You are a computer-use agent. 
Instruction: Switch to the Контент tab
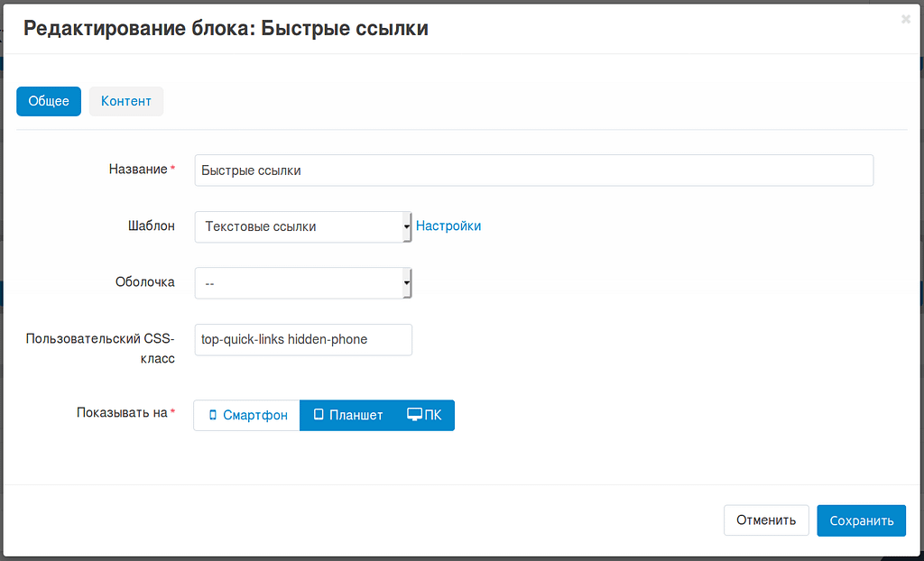(x=126, y=101)
